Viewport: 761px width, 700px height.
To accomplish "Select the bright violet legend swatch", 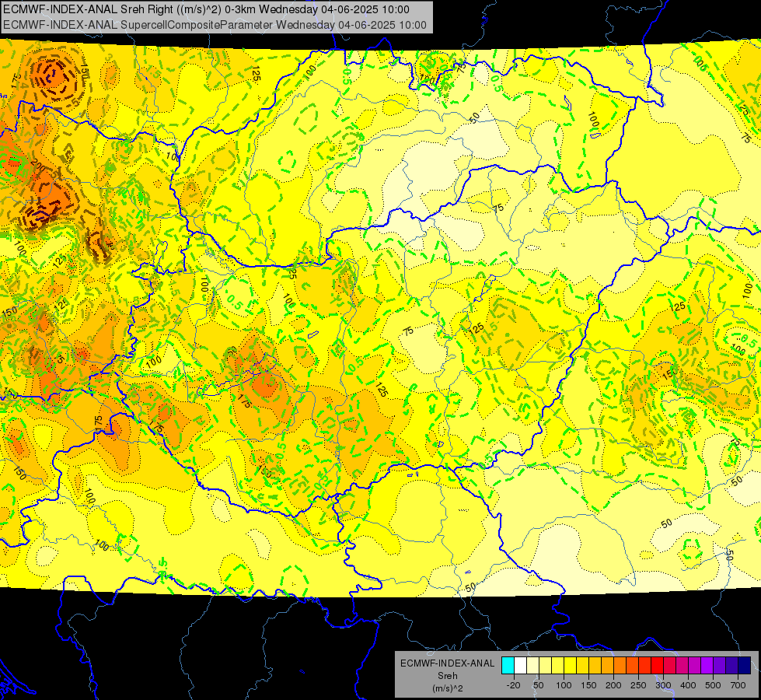I will 707,665.
